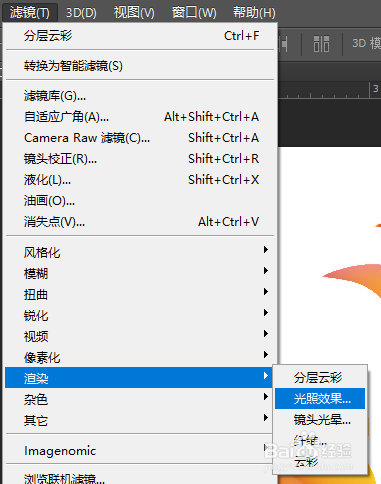Viewport: 381px width, 484px height.
Task: Open the 帮助(H) menu
Action: click(254, 13)
